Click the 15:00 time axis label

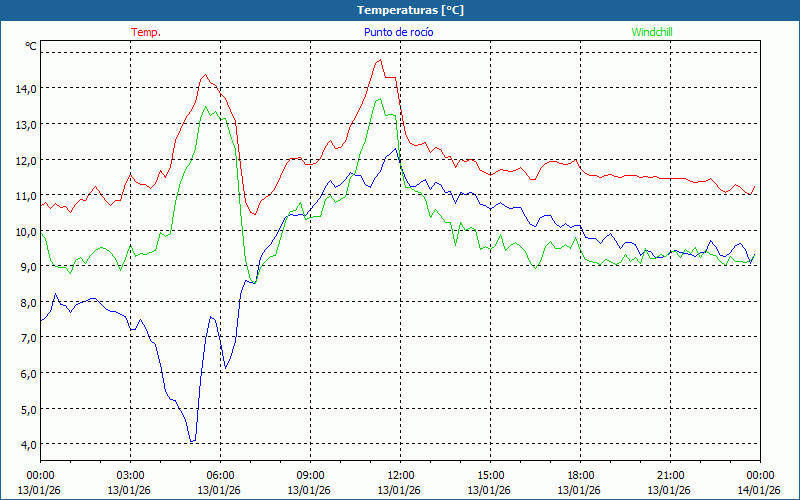[490, 475]
